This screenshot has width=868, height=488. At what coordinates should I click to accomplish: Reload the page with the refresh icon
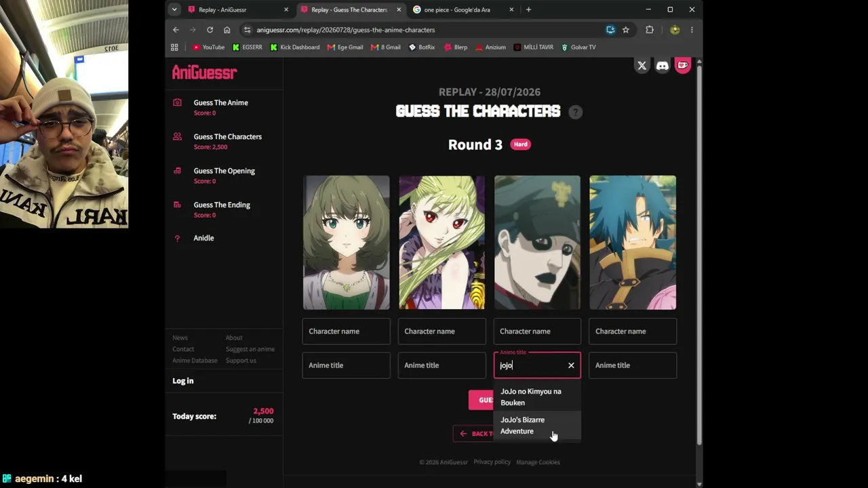point(210,30)
